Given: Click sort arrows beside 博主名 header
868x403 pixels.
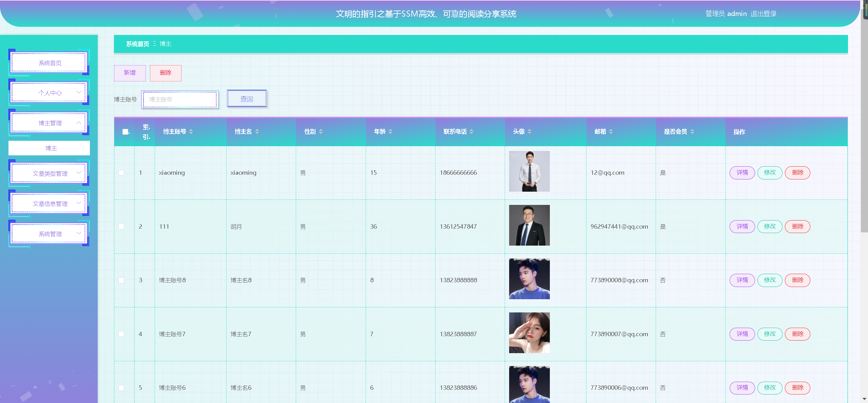Looking at the screenshot, I should 257,132.
